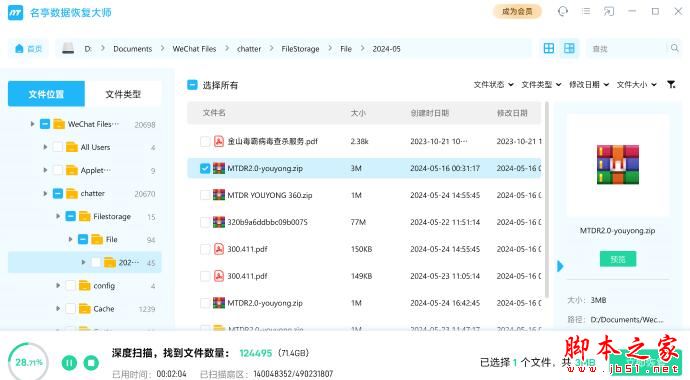Expand the chatter tree node arrow

[45, 193]
